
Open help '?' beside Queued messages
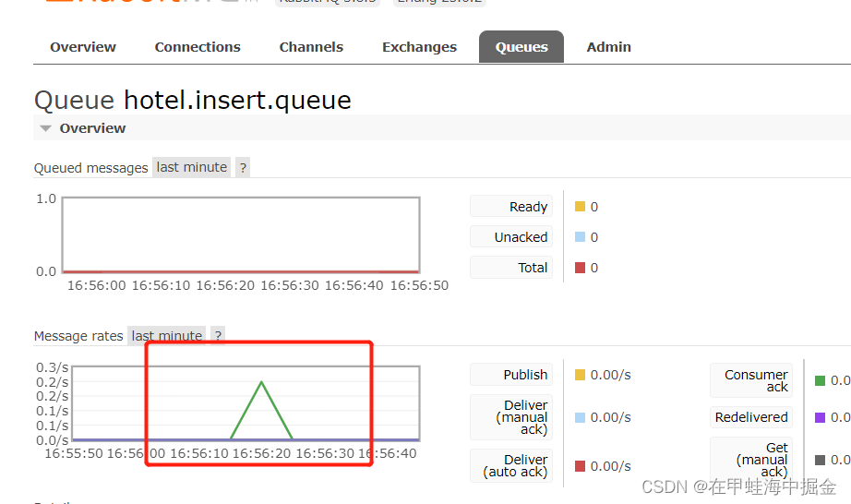click(x=243, y=168)
